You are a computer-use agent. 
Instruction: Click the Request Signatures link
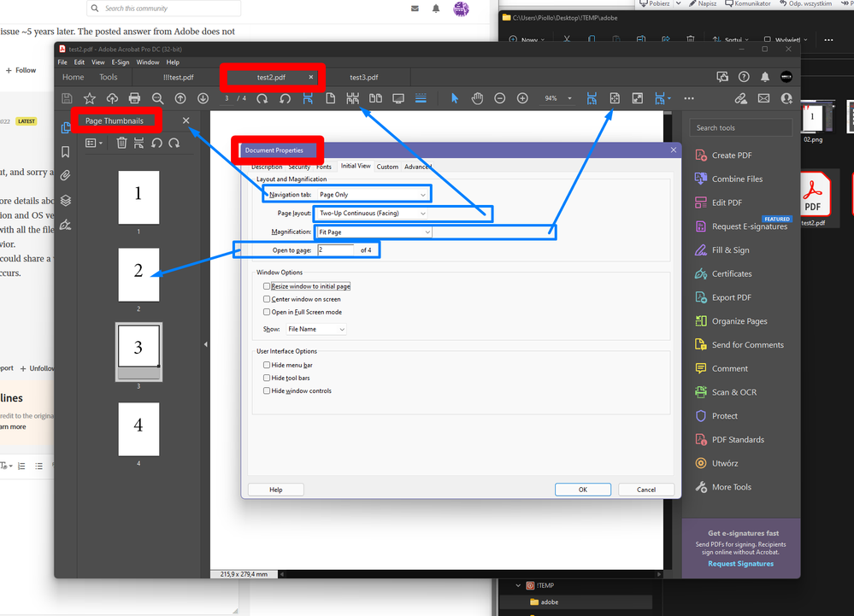tap(740, 564)
